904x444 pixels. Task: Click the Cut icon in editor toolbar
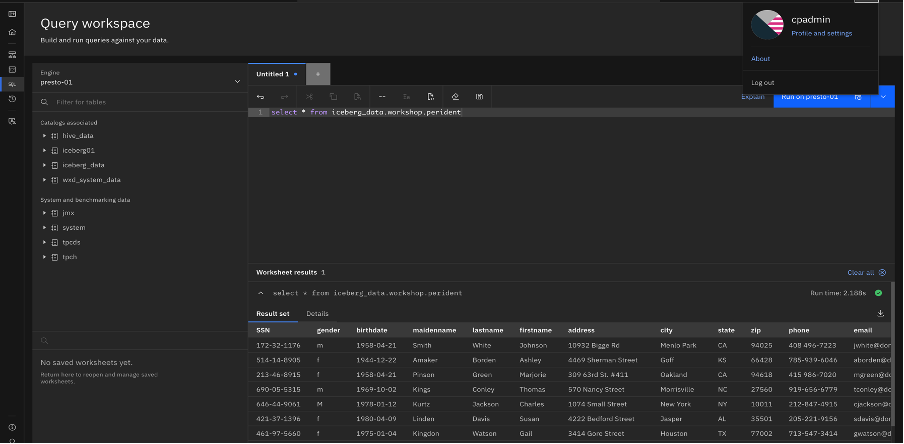tap(309, 97)
